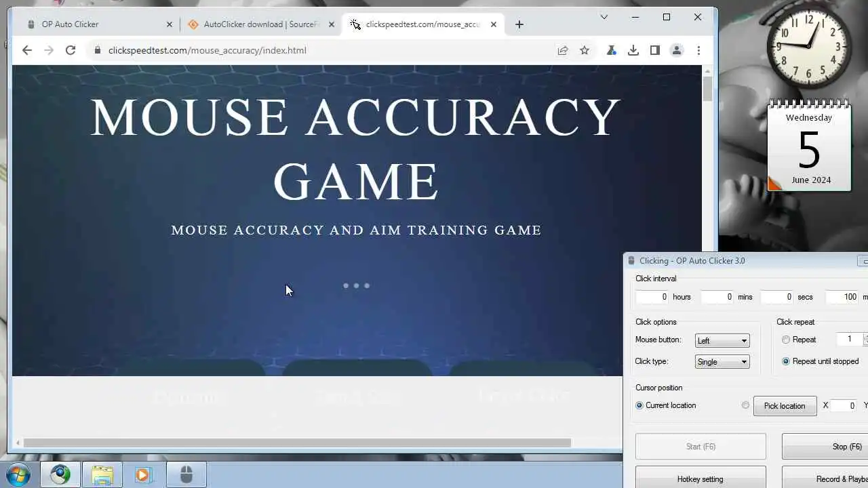The height and width of the screenshot is (488, 868).
Task: Select Repeat until stopped option
Action: (786, 361)
